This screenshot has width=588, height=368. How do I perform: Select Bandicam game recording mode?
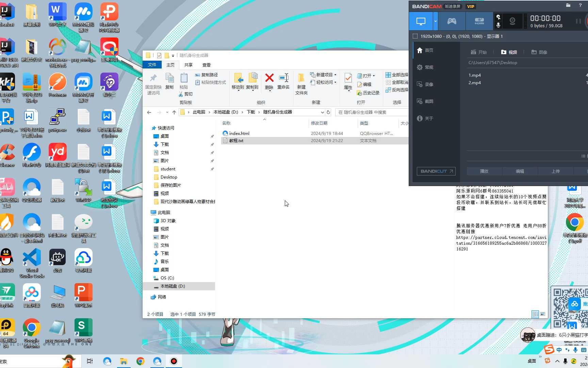point(452,21)
